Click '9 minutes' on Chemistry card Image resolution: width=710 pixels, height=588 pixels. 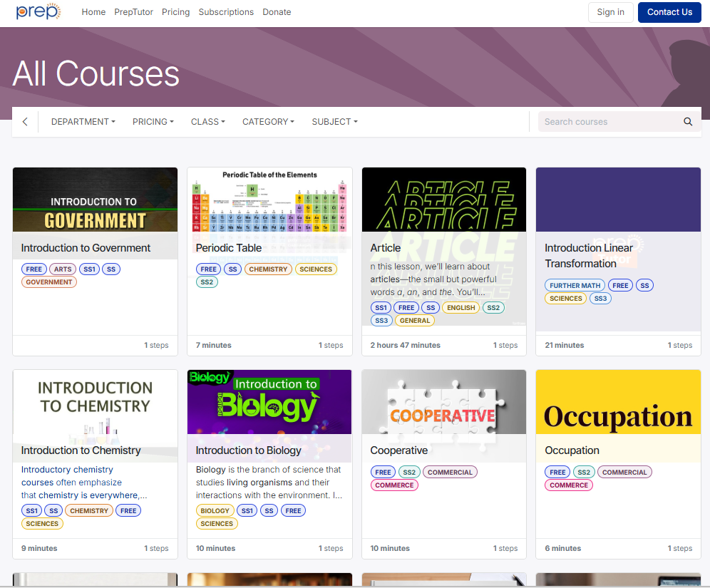pos(39,548)
